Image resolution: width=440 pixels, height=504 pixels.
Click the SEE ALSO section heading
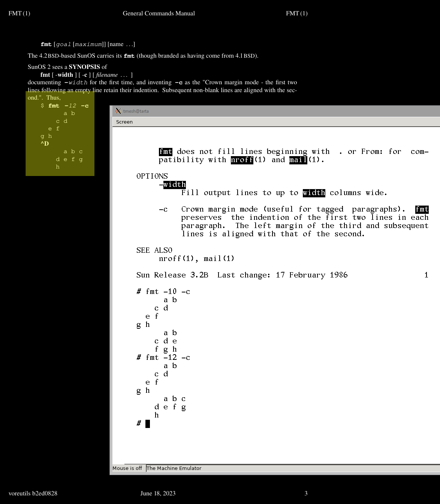click(x=154, y=251)
